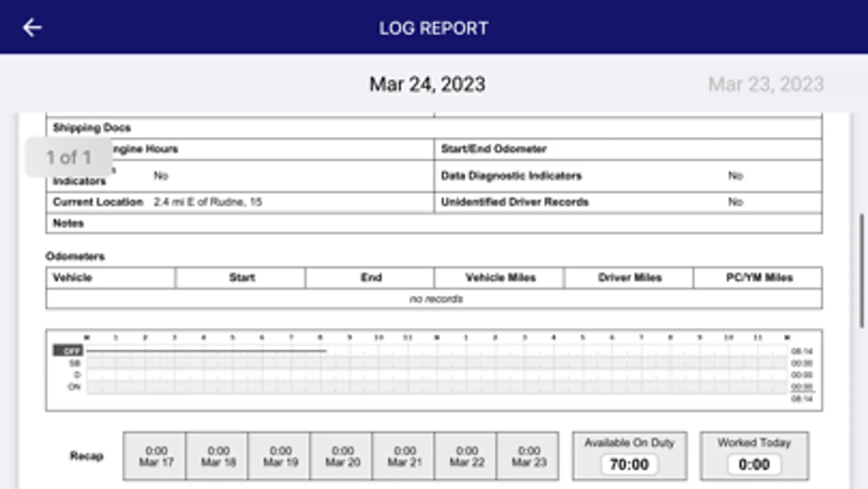The image size is (868, 489).
Task: Click the Mar 20 recap cell
Action: (341, 456)
